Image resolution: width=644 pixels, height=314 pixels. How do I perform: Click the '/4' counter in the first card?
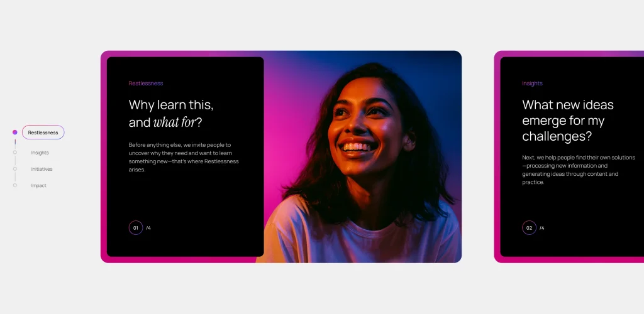(148, 228)
